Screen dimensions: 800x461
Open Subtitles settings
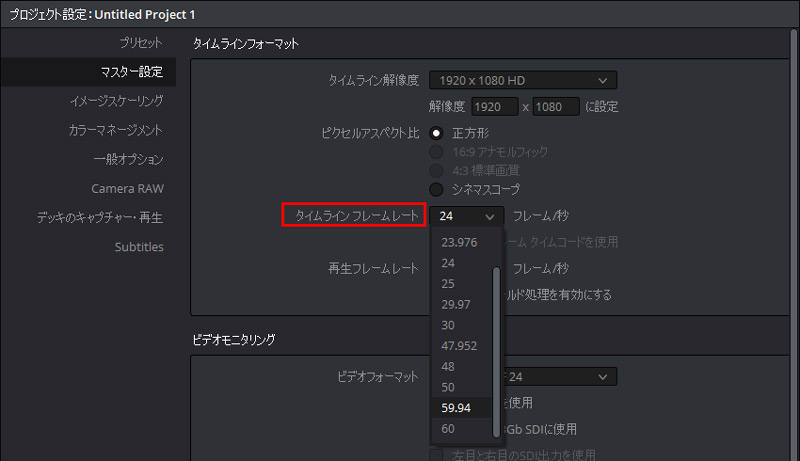[139, 247]
